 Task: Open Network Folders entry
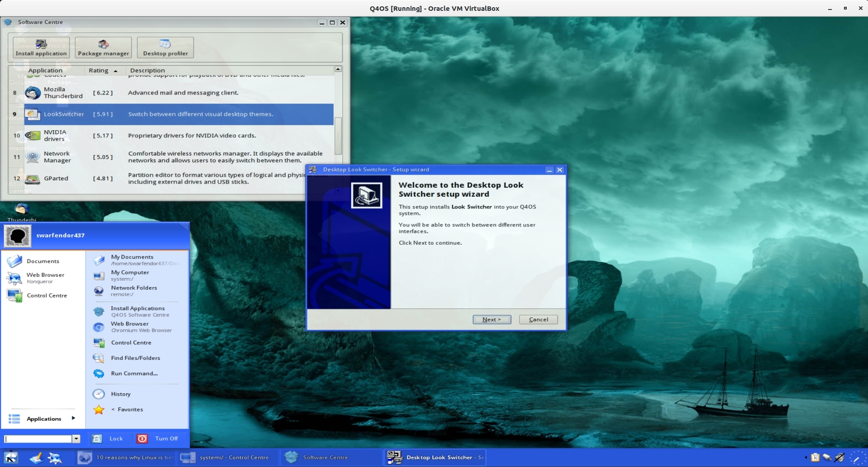(137, 291)
